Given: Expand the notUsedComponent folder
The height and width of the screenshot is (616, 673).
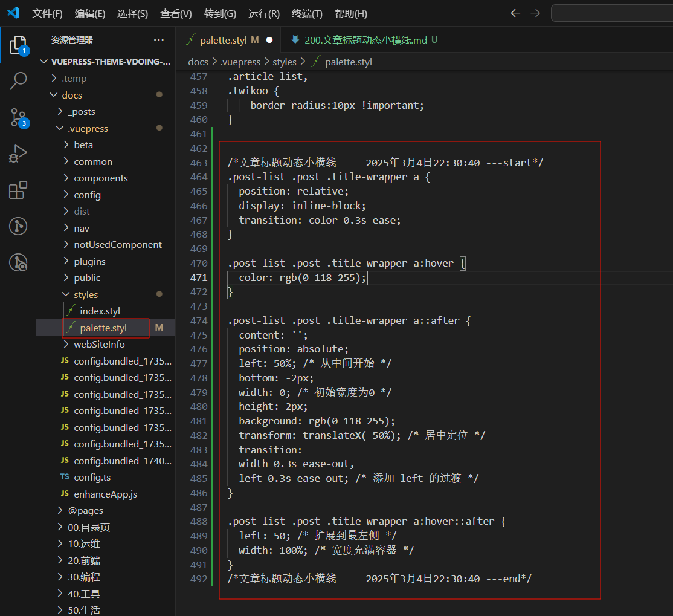Looking at the screenshot, I should (x=106, y=244).
